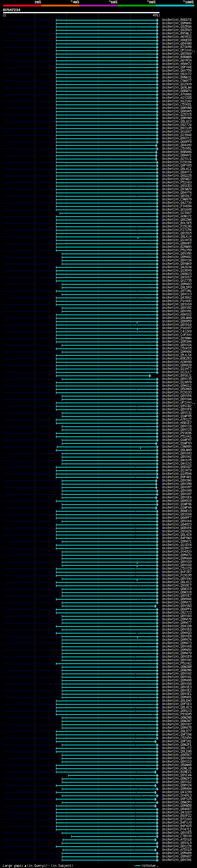
Task: Click the cyan ~100% identity legend bar
Action: pyautogui.click(x=175, y=6)
